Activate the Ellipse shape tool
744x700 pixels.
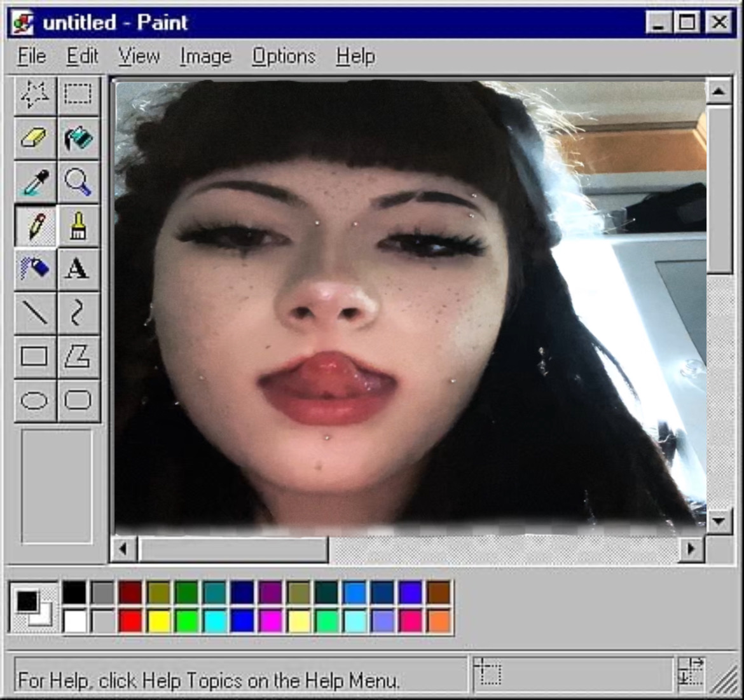pos(35,401)
